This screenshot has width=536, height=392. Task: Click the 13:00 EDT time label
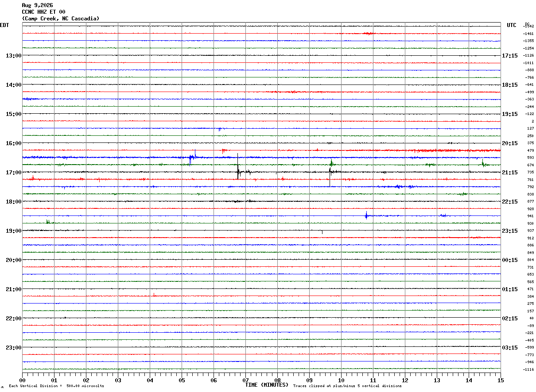(13, 56)
